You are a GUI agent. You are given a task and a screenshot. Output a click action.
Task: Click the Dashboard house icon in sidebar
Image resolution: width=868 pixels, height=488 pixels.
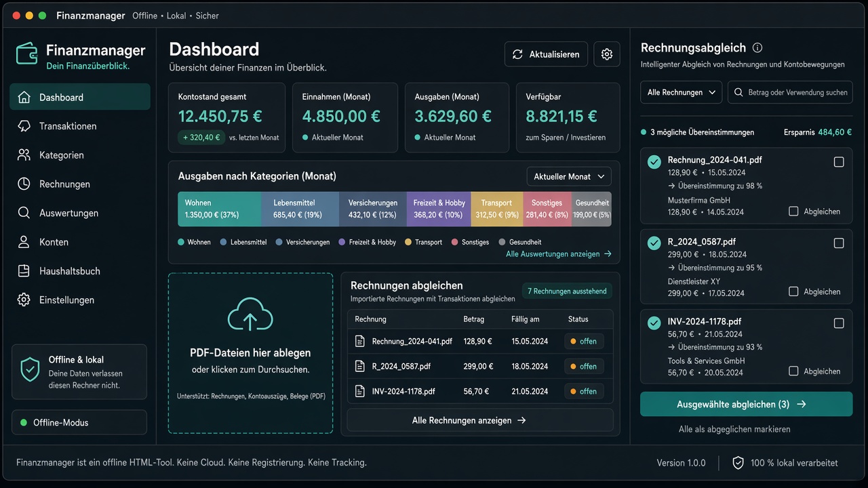24,97
